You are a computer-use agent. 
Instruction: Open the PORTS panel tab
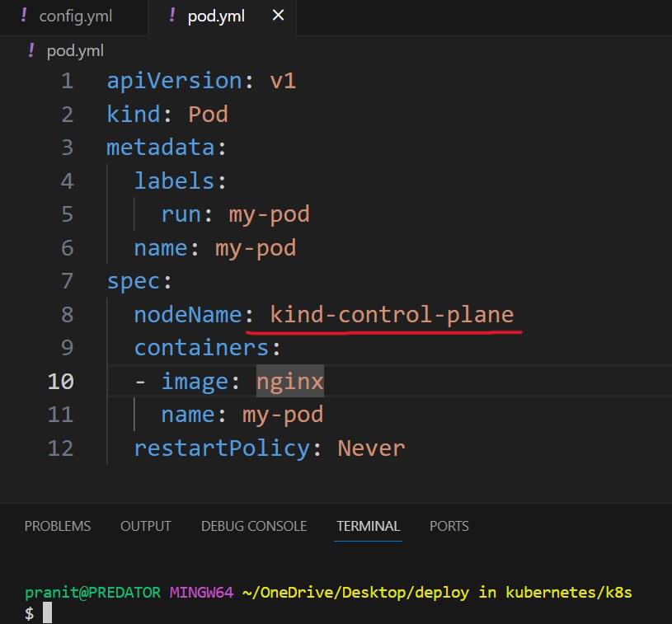coord(449,526)
